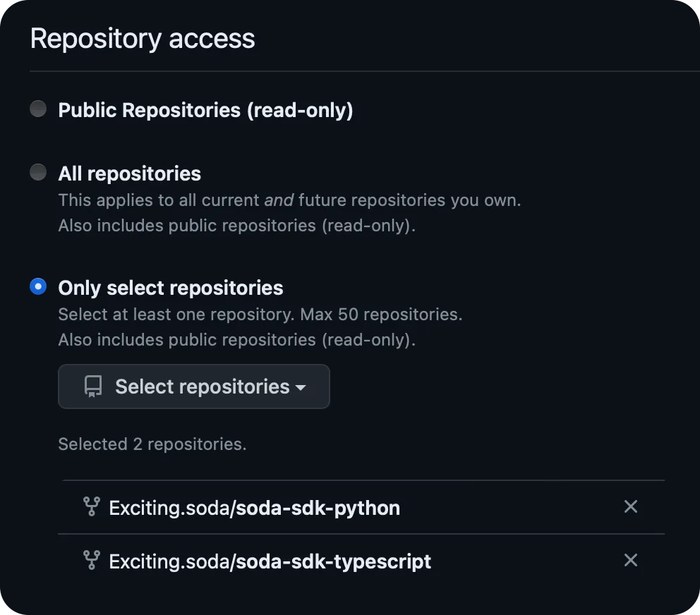This screenshot has width=700, height=615.
Task: Click the unselected radio circle beside All repositories
Action: pos(37,171)
